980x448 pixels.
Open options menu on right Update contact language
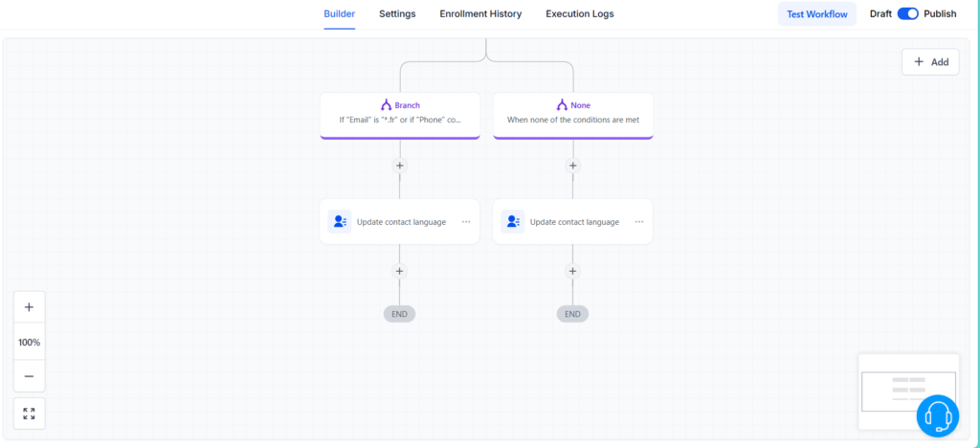click(x=639, y=222)
